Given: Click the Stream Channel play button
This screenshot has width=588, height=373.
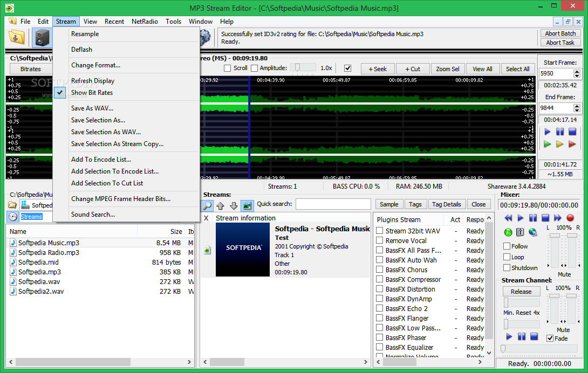Looking at the screenshot, I should click(509, 337).
